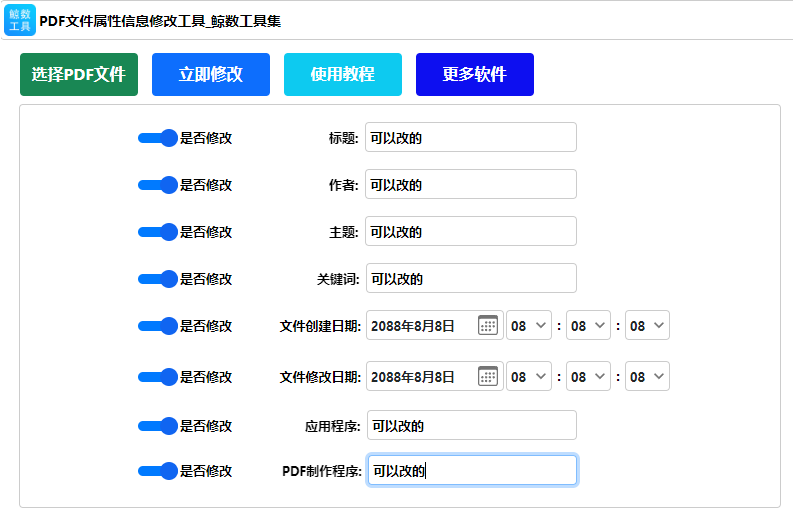Open hour dropdown for 文件修改日期

coord(529,376)
